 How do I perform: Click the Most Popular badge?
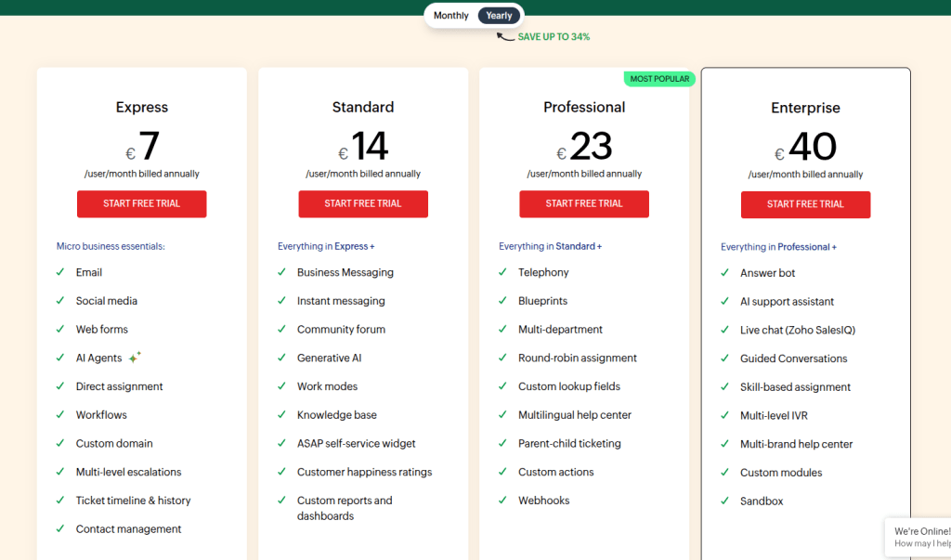tap(659, 79)
